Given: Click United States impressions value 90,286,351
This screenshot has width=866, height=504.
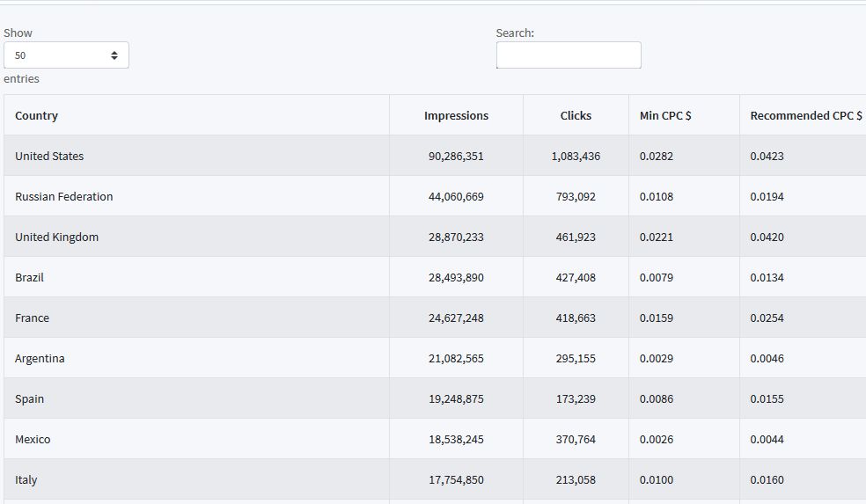Looking at the screenshot, I should [456, 157].
